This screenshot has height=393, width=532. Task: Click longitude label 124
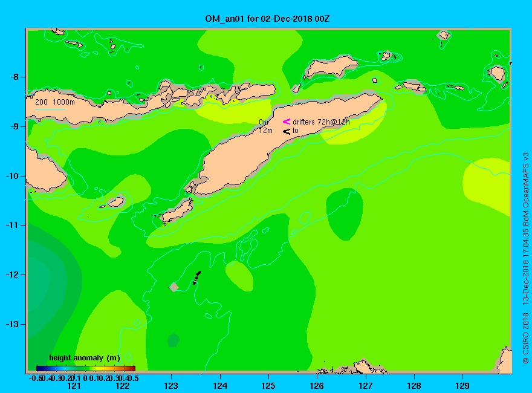click(220, 386)
